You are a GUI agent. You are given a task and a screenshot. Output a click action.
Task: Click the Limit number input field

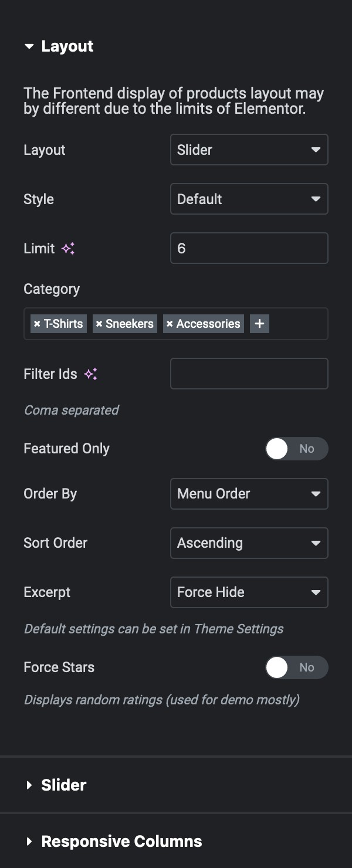[249, 248]
